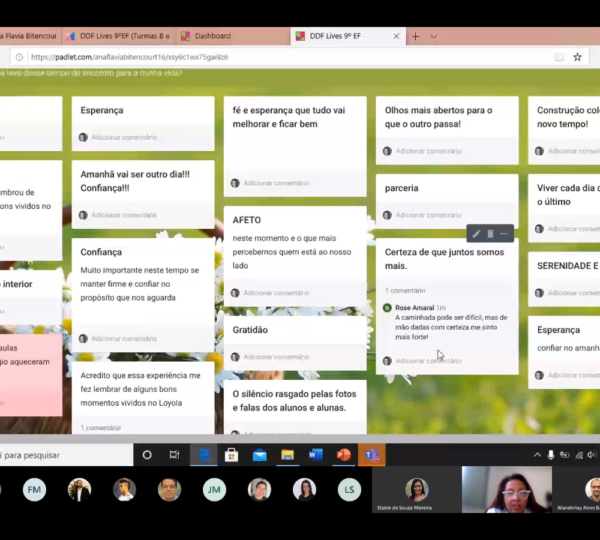Switch to the Dashboard browser tab

212,36
